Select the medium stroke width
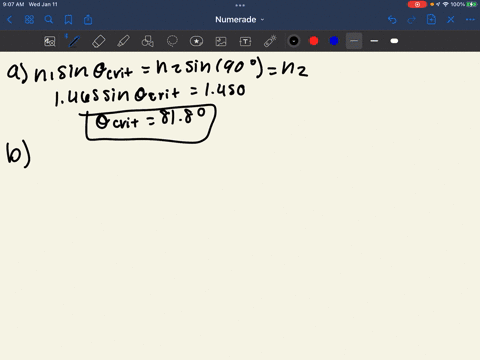This screenshot has height=360, width=480. click(374, 41)
